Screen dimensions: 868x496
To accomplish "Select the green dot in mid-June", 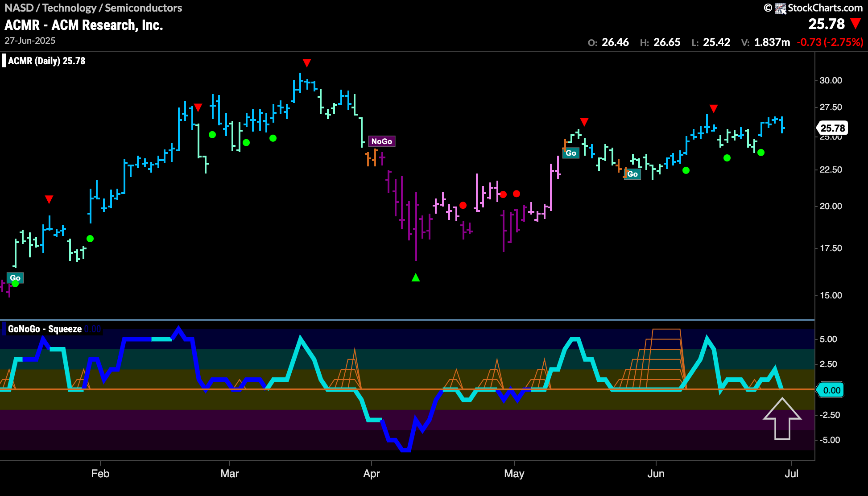I will (x=727, y=158).
